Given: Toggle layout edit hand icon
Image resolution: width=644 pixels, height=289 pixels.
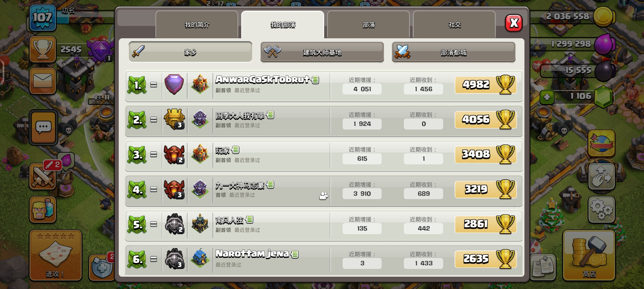Looking at the screenshot, I should click(x=601, y=177).
